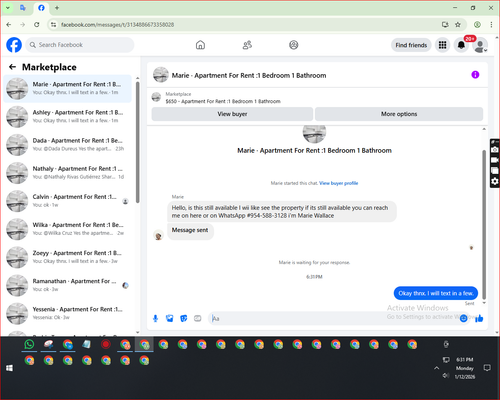Open Wilka apartment chat
The image size is (500, 400).
coord(68,229)
